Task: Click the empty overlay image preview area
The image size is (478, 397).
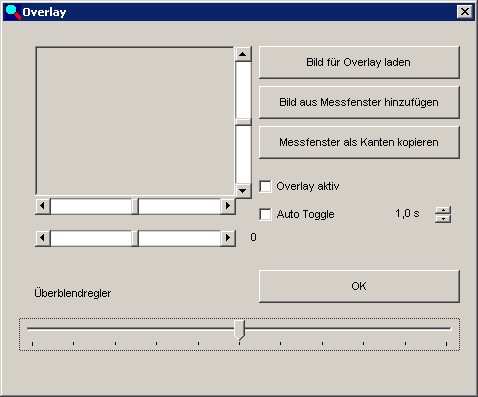Action: pyautogui.click(x=135, y=121)
